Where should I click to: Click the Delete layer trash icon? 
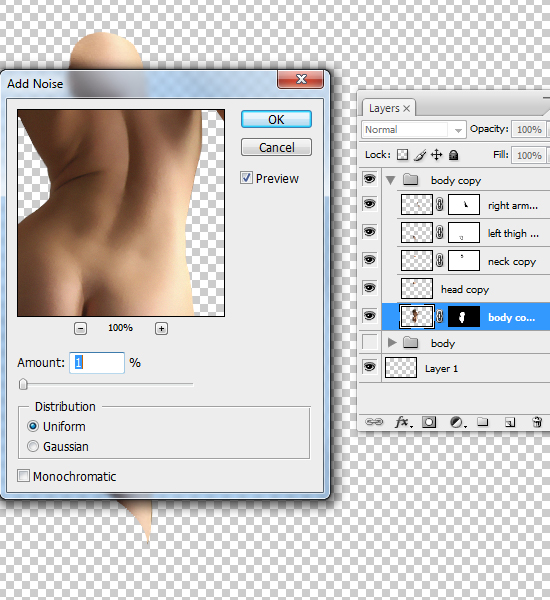[x=537, y=422]
